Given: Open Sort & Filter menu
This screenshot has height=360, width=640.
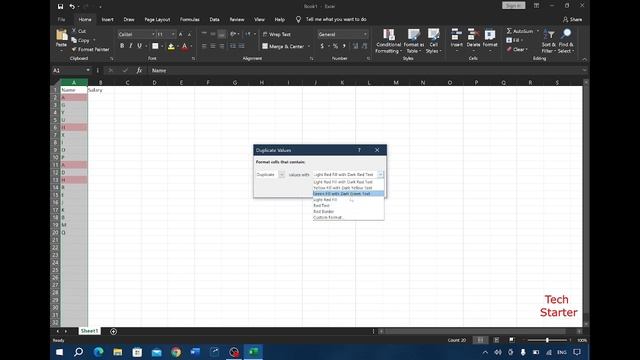Looking at the screenshot, I should (549, 41).
